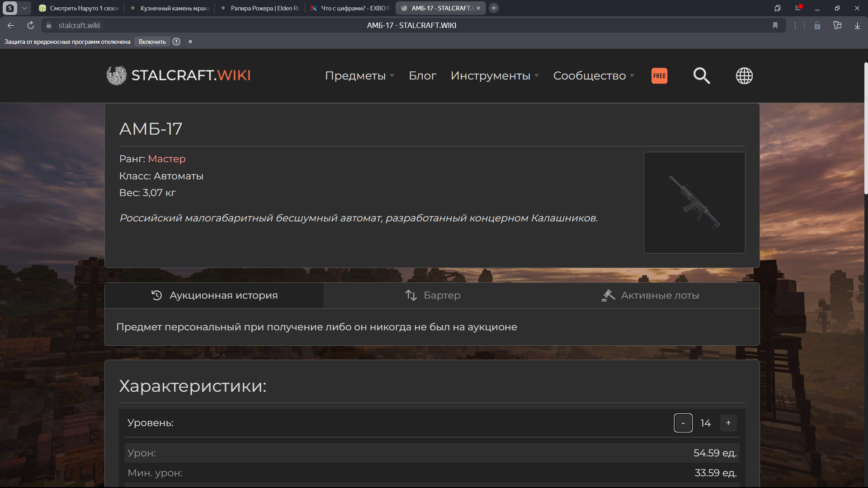Switch to the Аукционная история tab

214,296
